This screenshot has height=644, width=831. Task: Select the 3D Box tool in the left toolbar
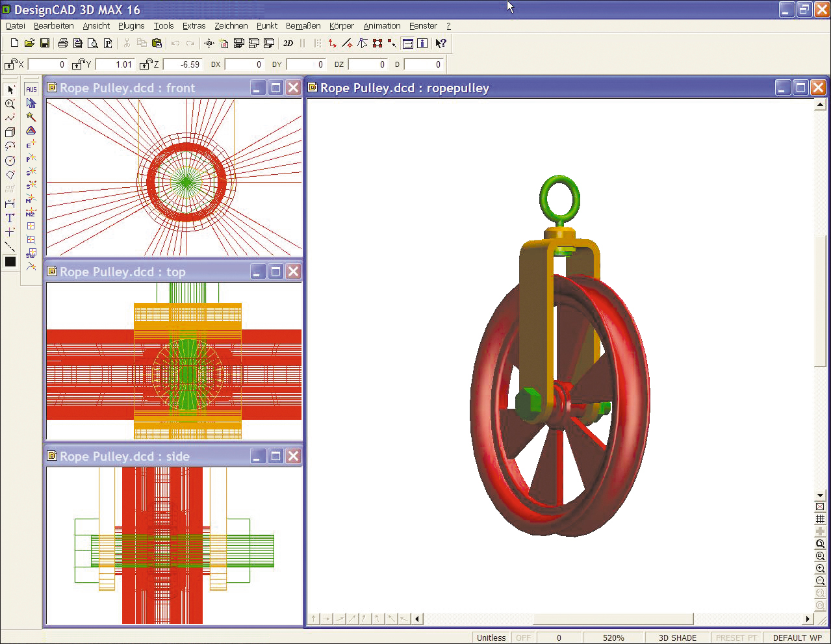click(x=10, y=131)
